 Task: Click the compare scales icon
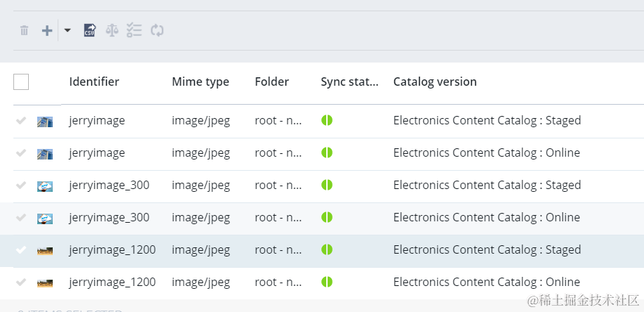tap(112, 30)
